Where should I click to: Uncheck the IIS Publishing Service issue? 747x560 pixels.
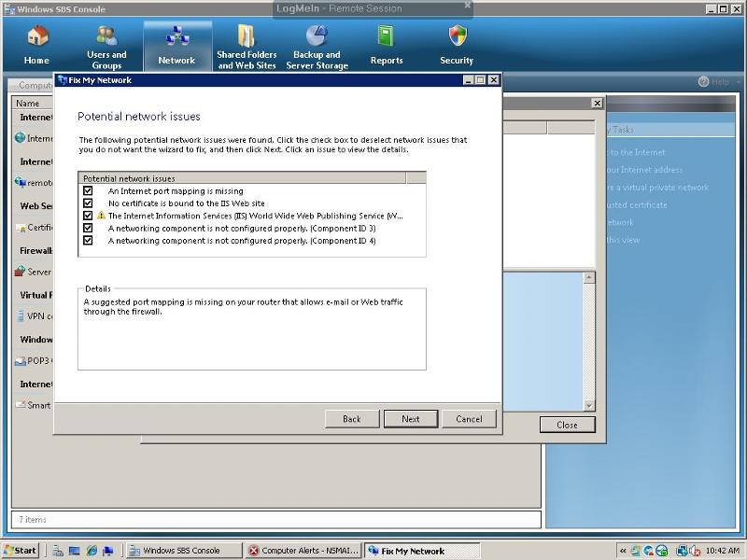88,216
